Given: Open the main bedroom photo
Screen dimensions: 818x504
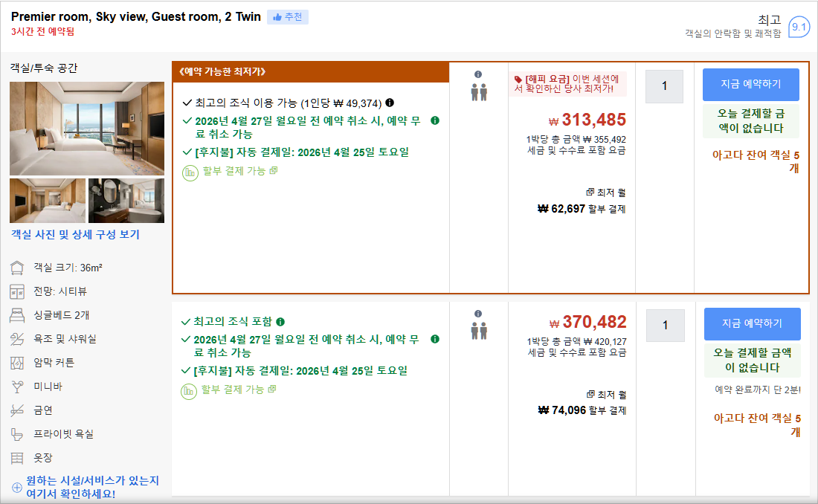Looking at the screenshot, I should [87, 129].
